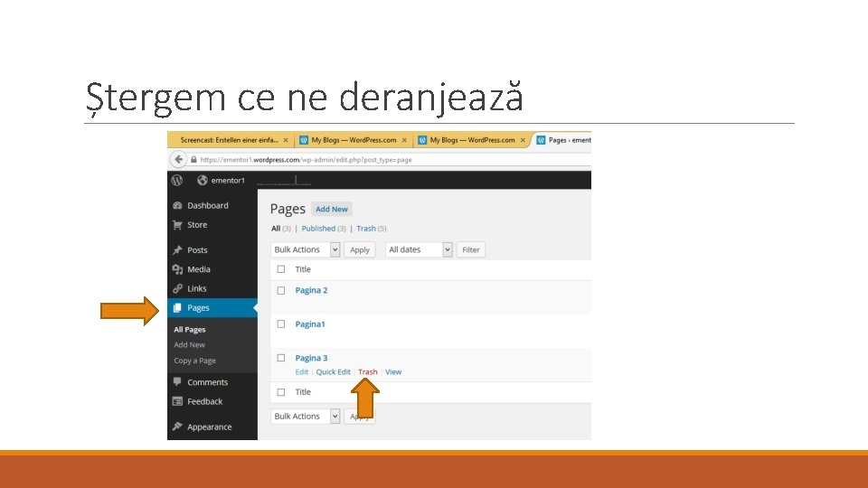Tick the checkbox next to Pagina1
The image size is (868, 488).
(x=281, y=324)
